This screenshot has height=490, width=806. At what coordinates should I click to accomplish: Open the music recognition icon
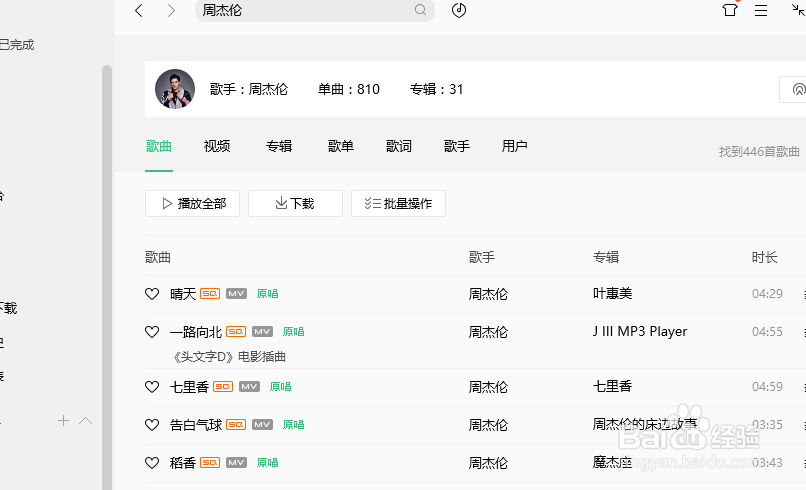click(459, 10)
